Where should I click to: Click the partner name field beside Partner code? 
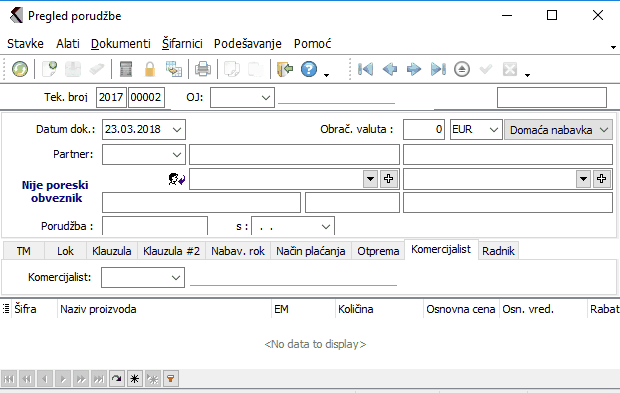coord(294,154)
